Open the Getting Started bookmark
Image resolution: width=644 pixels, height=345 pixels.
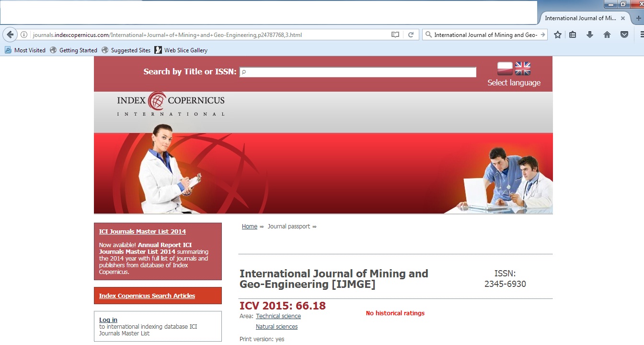pos(74,50)
